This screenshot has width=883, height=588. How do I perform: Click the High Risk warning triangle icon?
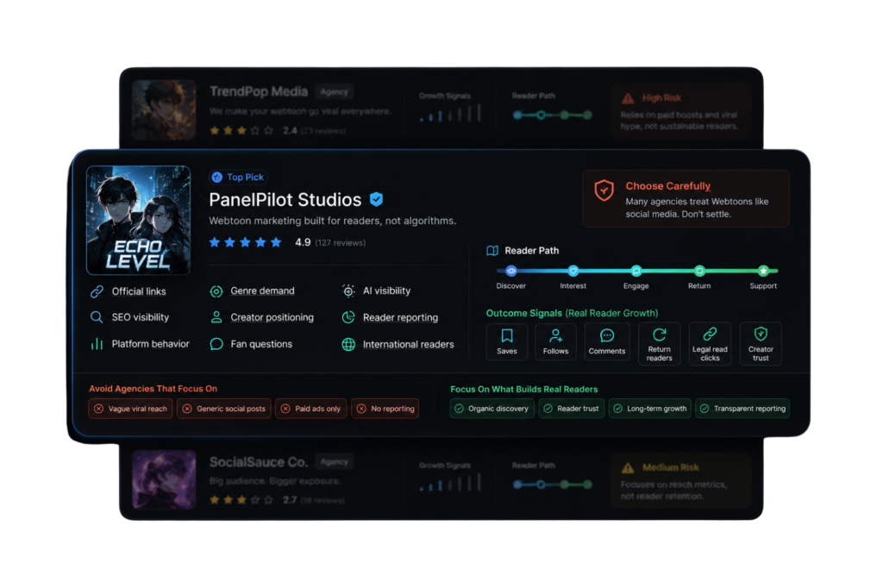click(628, 98)
